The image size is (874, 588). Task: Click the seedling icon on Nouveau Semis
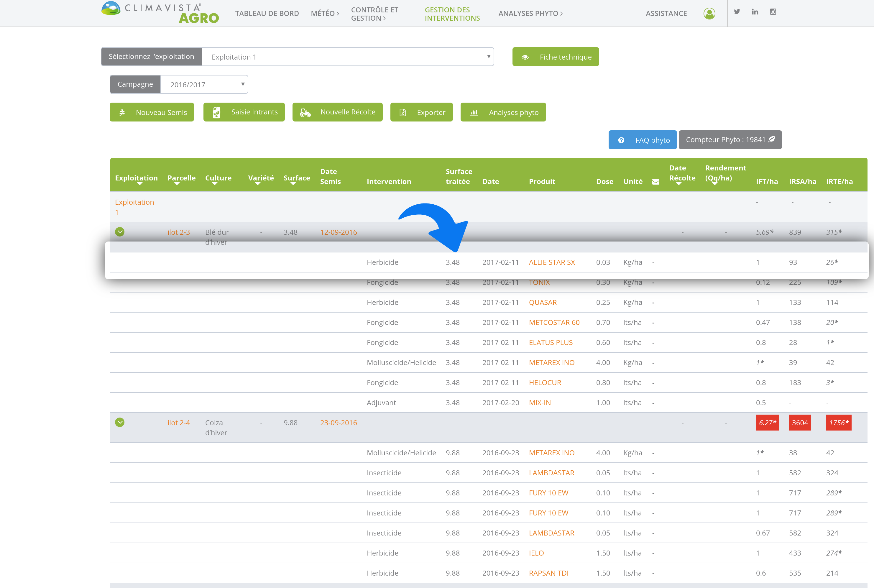pyautogui.click(x=122, y=113)
